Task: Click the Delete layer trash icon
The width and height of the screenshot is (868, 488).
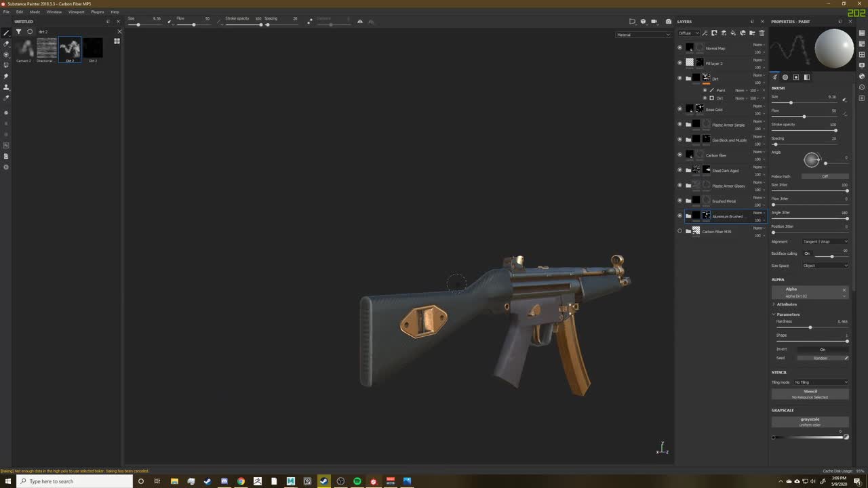Action: point(762,33)
